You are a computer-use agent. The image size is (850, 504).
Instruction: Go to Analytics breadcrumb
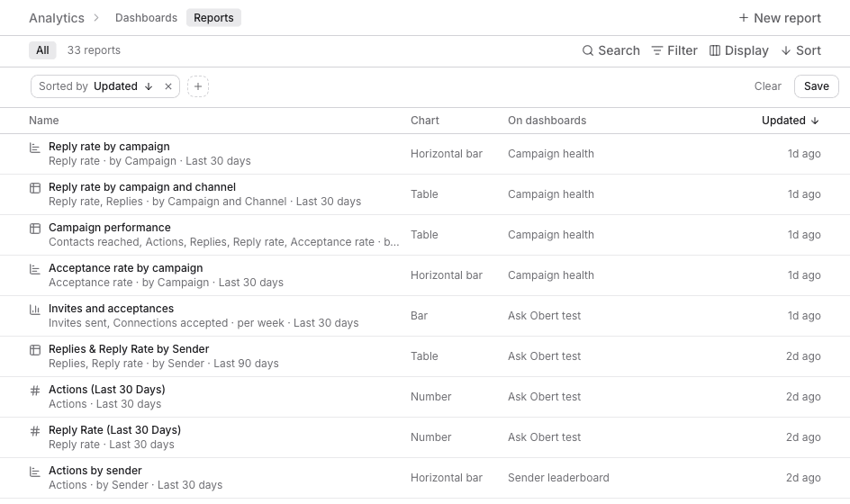[x=57, y=18]
